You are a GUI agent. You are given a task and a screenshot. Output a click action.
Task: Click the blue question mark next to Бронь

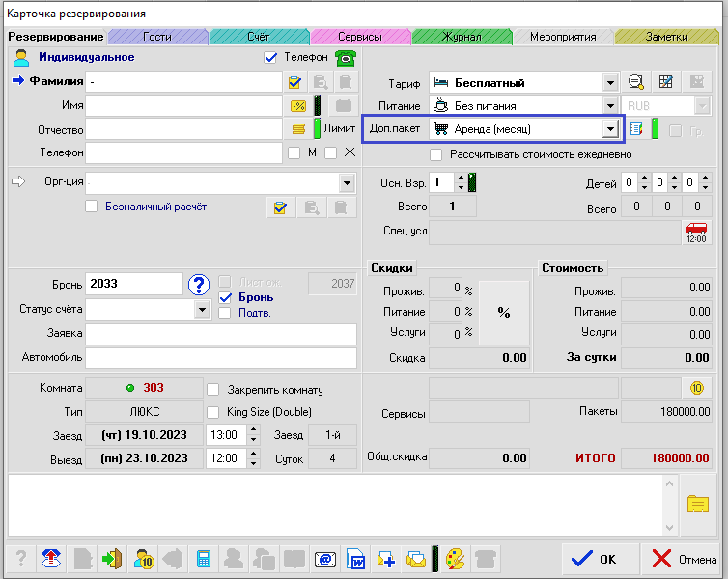click(x=199, y=284)
